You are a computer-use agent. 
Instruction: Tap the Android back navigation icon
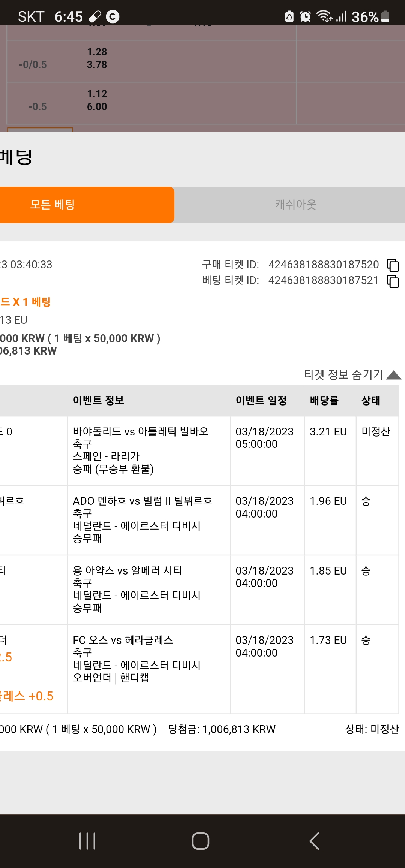[314, 841]
